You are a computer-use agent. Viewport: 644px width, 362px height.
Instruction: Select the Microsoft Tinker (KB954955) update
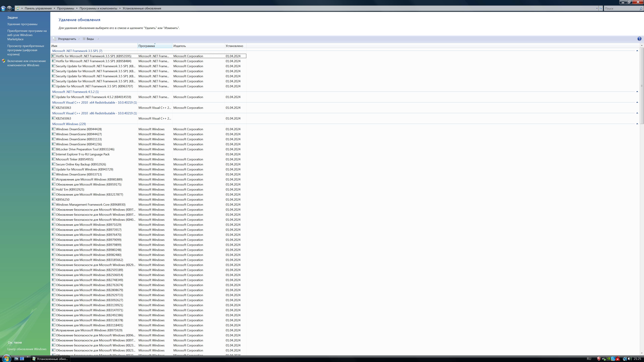[74, 159]
